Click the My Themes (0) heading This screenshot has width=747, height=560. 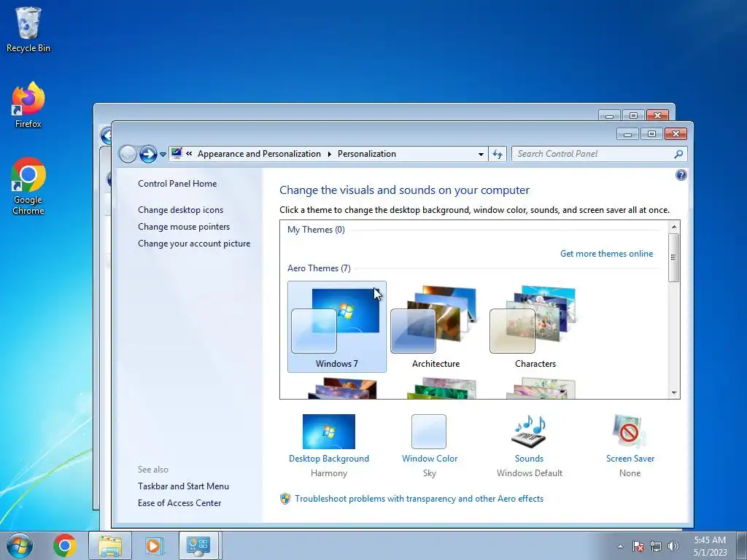pos(316,230)
